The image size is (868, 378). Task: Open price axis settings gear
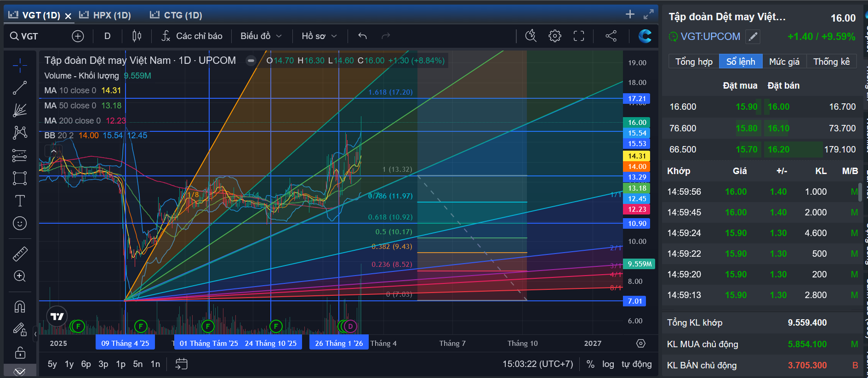[641, 344]
